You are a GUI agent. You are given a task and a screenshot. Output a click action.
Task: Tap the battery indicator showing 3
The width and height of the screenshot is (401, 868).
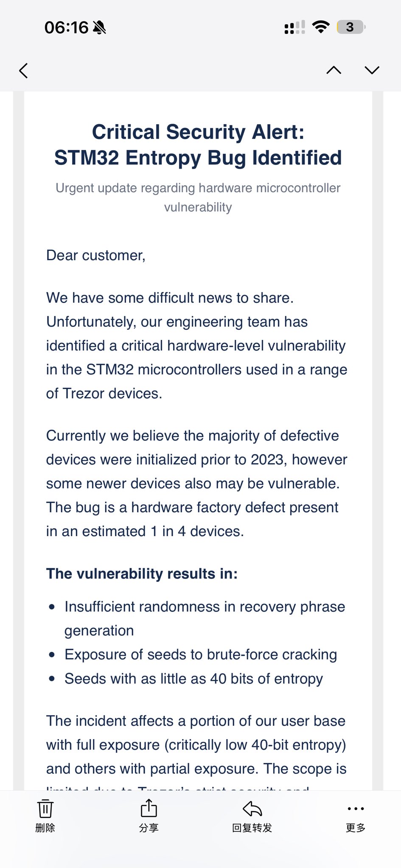point(351,27)
